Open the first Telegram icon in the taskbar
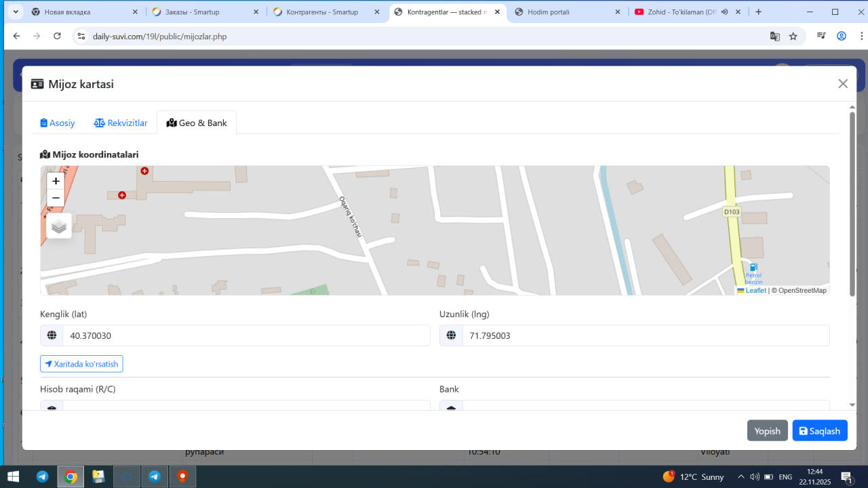 pos(43,476)
